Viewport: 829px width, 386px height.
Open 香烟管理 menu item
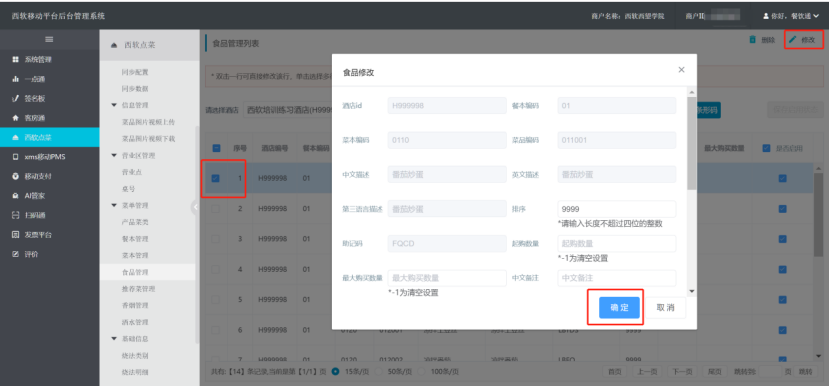pos(135,306)
